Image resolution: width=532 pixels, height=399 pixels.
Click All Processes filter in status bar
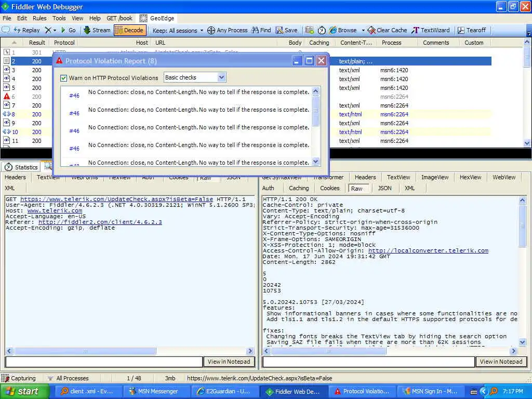pos(68,378)
